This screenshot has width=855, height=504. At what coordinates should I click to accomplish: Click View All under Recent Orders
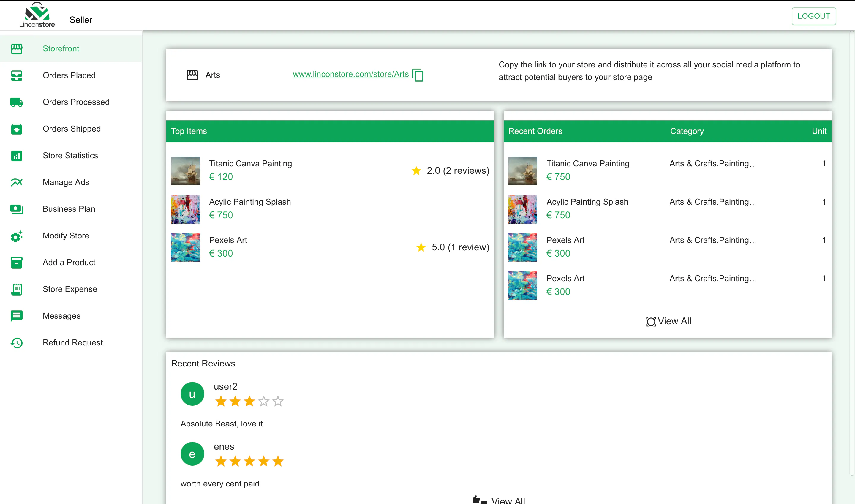(674, 321)
